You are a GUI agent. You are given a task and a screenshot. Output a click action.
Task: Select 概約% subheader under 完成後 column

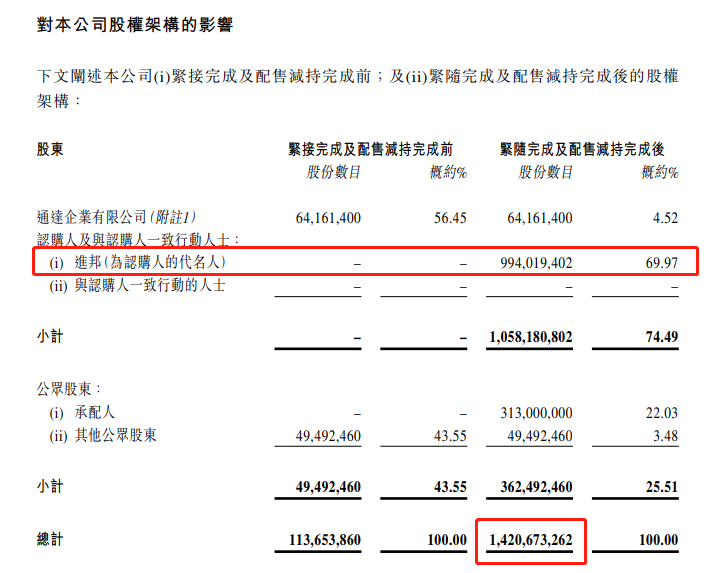click(x=660, y=172)
